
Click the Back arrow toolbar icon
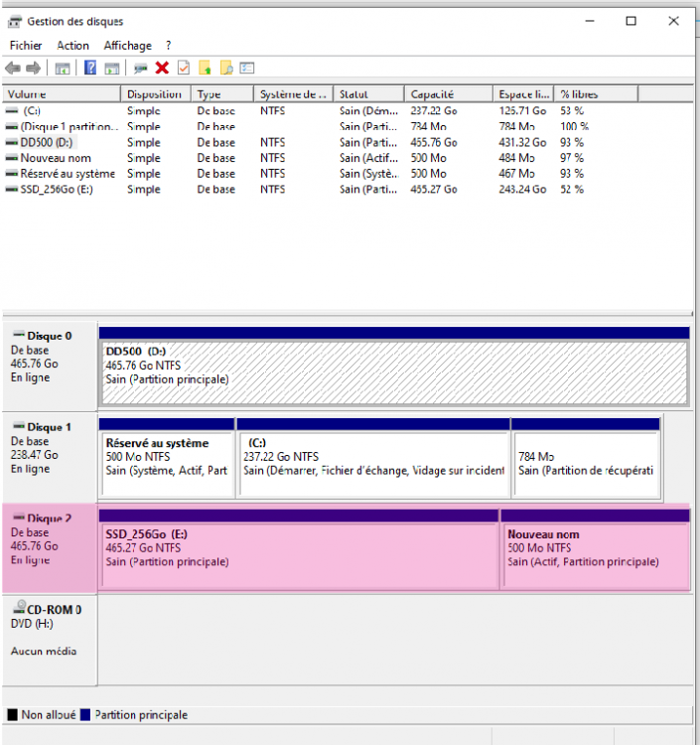coord(13,68)
